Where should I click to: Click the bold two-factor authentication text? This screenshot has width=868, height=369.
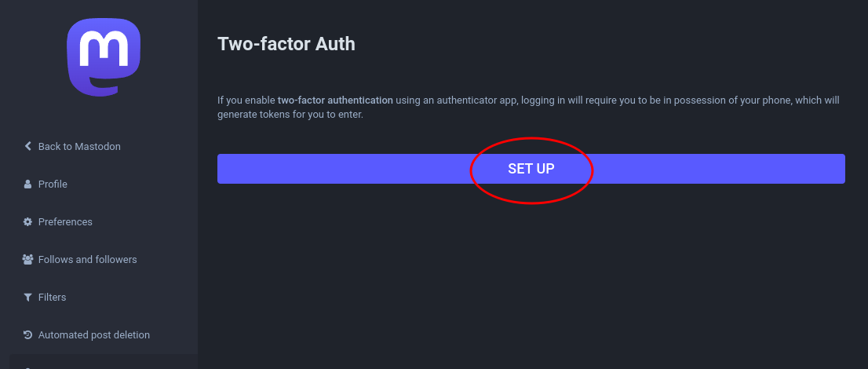click(335, 100)
